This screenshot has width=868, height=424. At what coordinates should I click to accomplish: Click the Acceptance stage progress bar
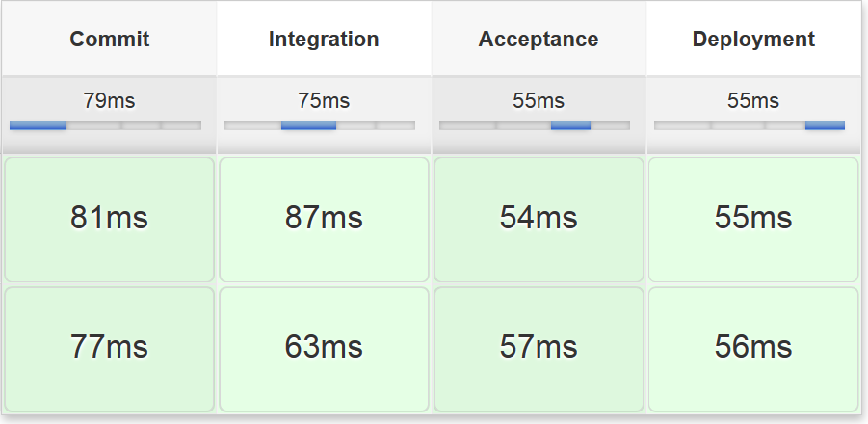pos(535,125)
